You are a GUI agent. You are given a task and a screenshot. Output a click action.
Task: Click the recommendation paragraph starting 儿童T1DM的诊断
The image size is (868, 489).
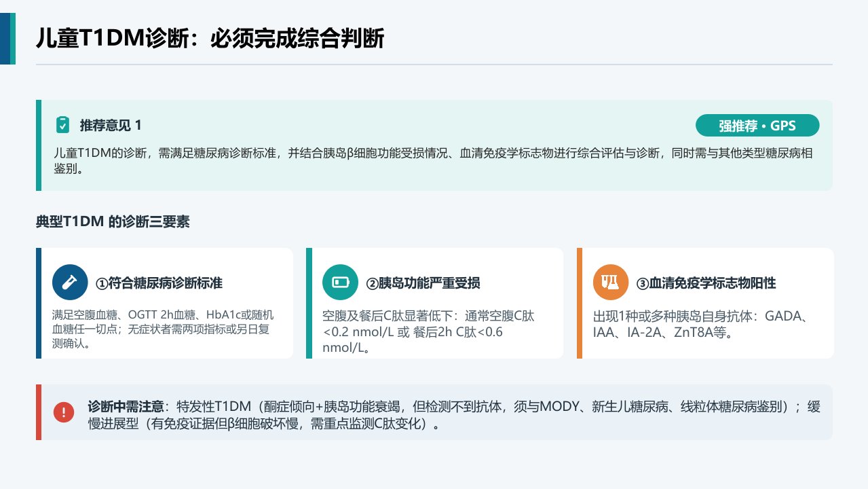tap(433, 161)
